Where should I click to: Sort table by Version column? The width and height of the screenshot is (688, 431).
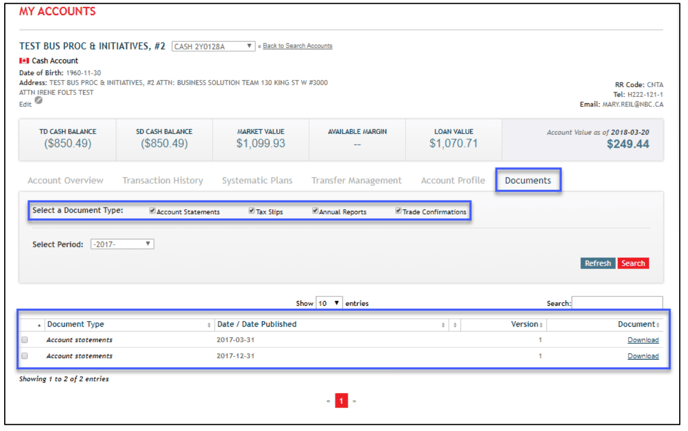541,325
